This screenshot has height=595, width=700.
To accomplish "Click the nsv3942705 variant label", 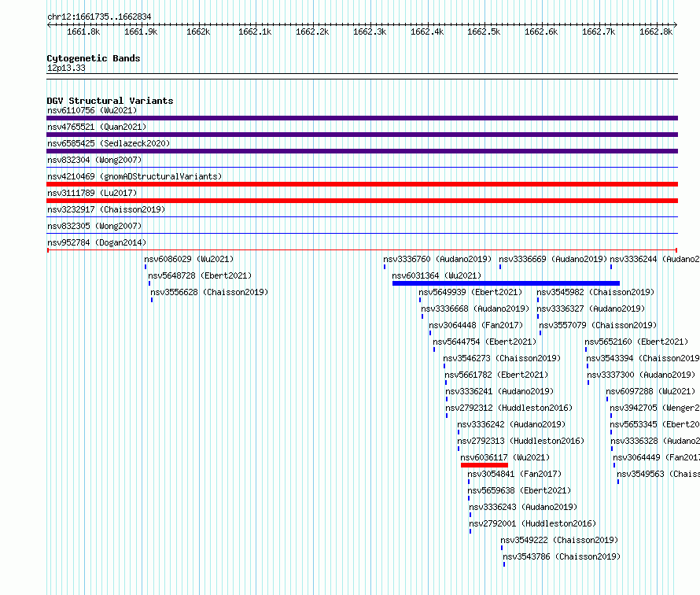I will (x=654, y=408).
